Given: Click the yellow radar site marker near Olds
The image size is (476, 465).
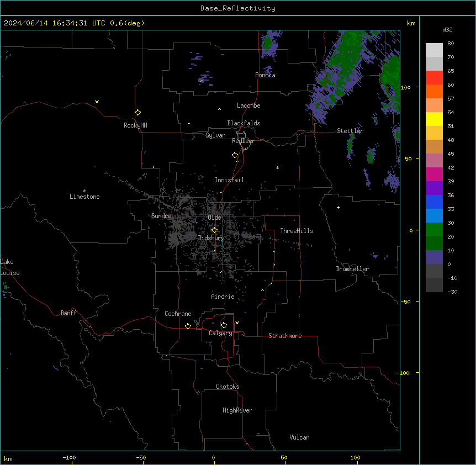Looking at the screenshot, I should 214,230.
